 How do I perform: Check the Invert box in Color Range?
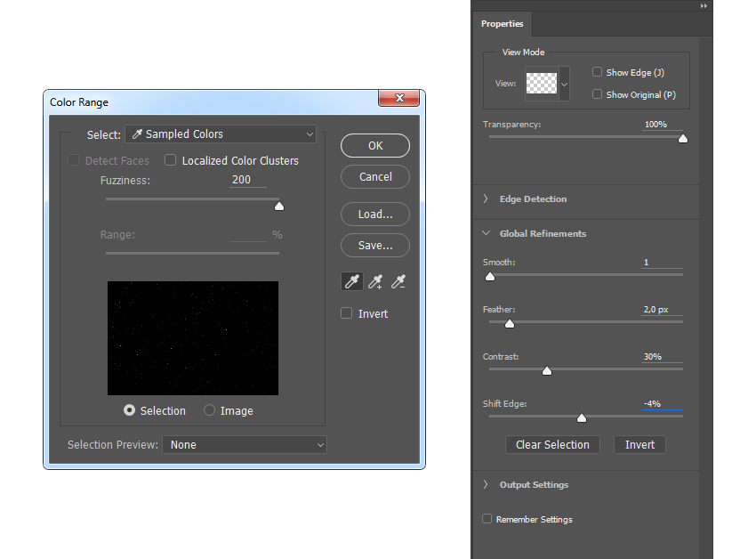tap(346, 313)
